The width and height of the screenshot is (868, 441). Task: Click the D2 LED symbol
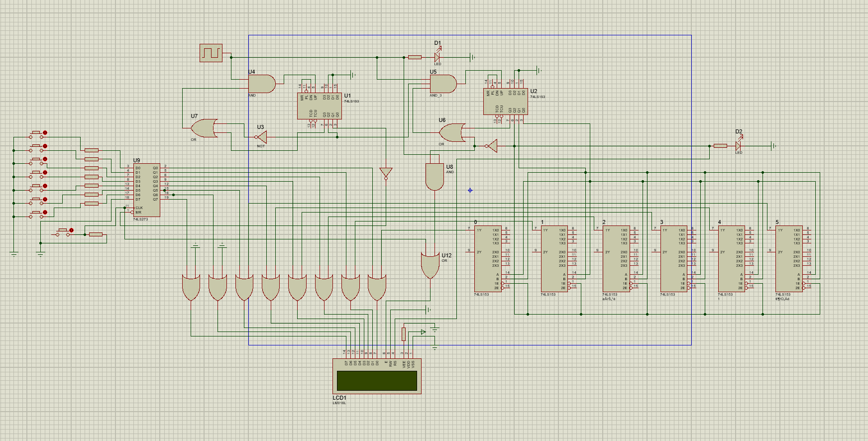coord(738,146)
